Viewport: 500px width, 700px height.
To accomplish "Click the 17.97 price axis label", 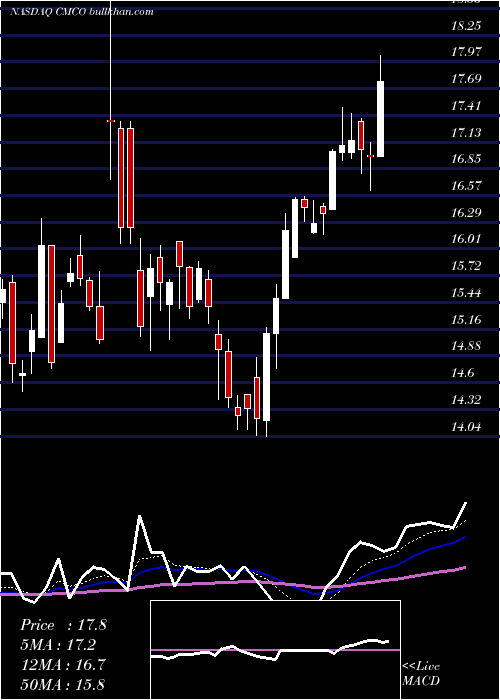I will tap(466, 52).
